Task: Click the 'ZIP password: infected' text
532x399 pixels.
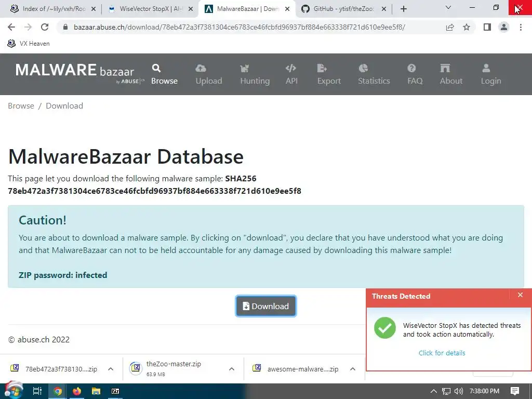Action: tap(63, 275)
